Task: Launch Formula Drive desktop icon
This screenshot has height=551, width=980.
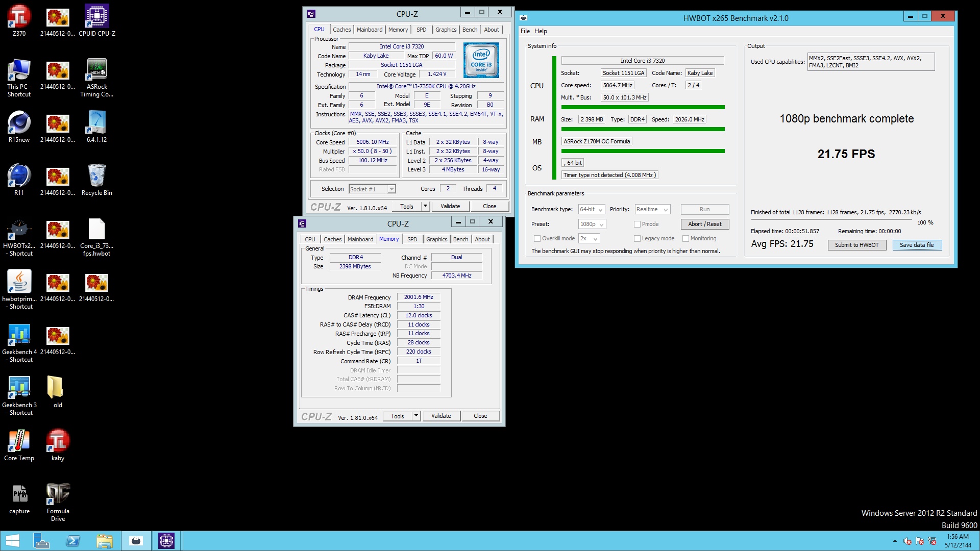Action: (x=58, y=502)
